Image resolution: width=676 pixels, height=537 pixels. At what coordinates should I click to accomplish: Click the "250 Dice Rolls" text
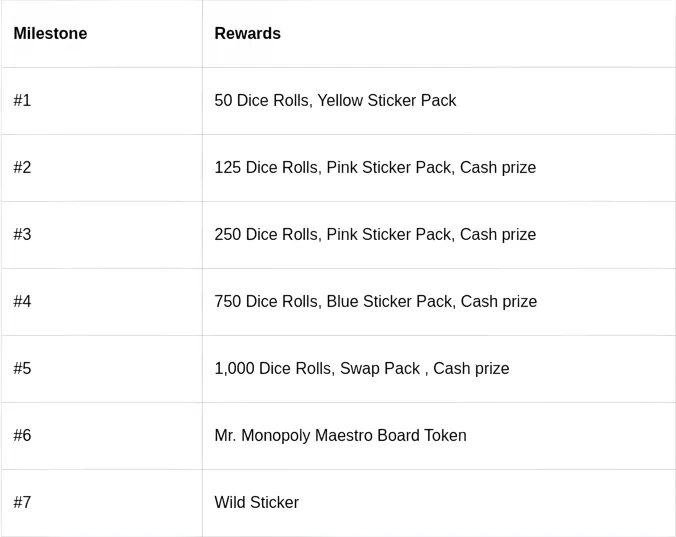(265, 235)
